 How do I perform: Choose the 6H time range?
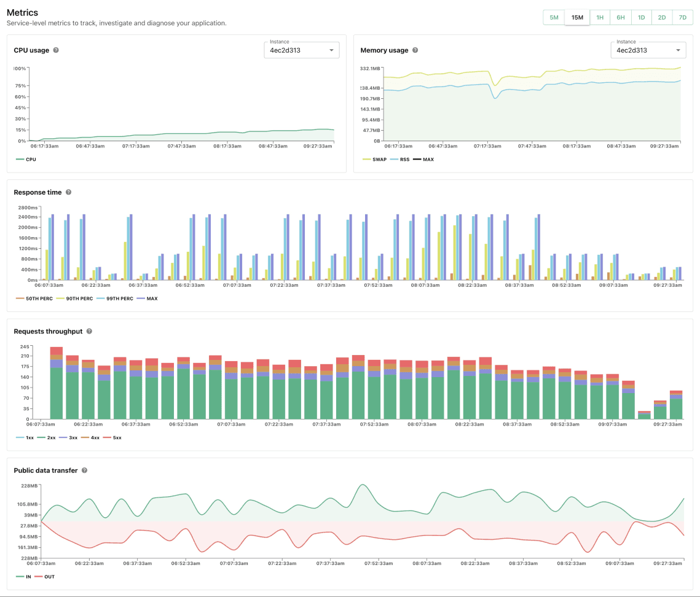click(621, 17)
